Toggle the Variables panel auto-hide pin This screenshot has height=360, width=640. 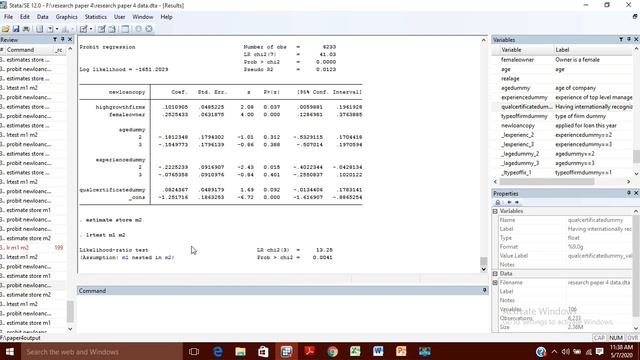pos(629,40)
